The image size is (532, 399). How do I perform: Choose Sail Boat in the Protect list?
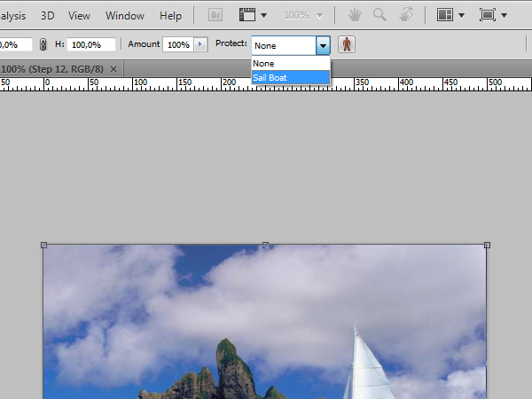coord(291,77)
